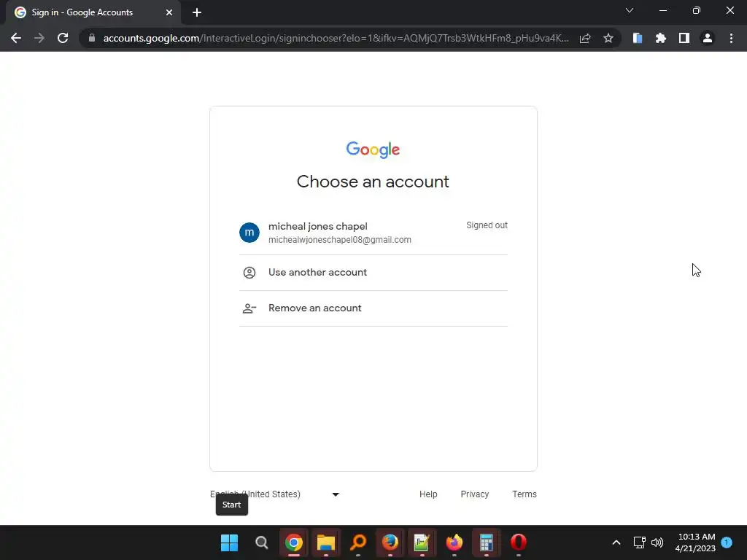Open the Privacy link

coord(474,494)
